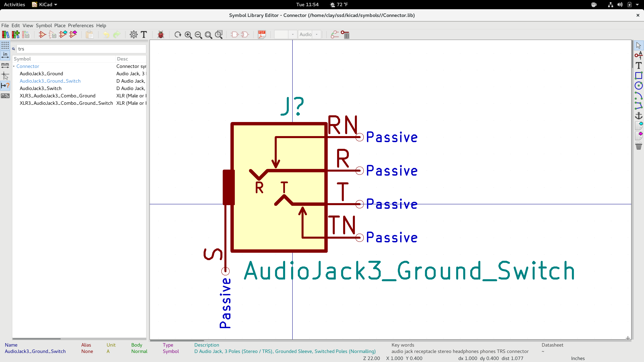The width and height of the screenshot is (644, 362).
Task: Switch units to millimeters
Action: [5, 65]
